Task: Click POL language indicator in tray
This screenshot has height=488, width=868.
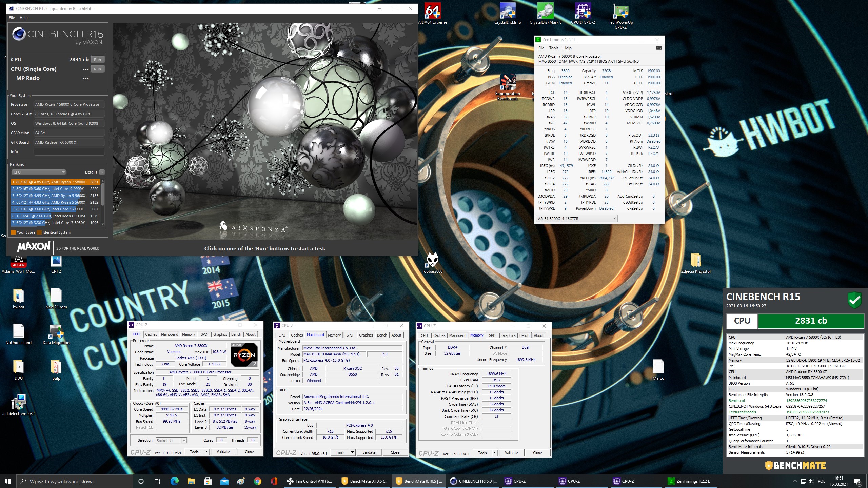Action: (821, 481)
